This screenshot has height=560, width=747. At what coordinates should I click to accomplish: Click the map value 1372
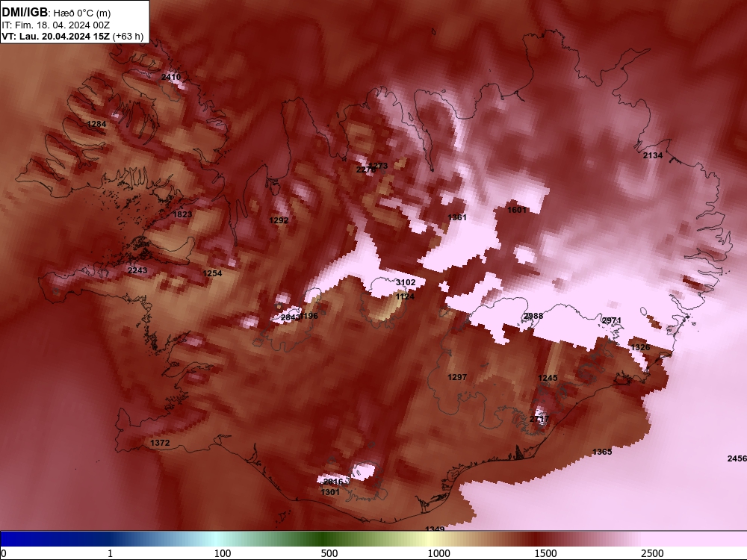click(x=160, y=443)
